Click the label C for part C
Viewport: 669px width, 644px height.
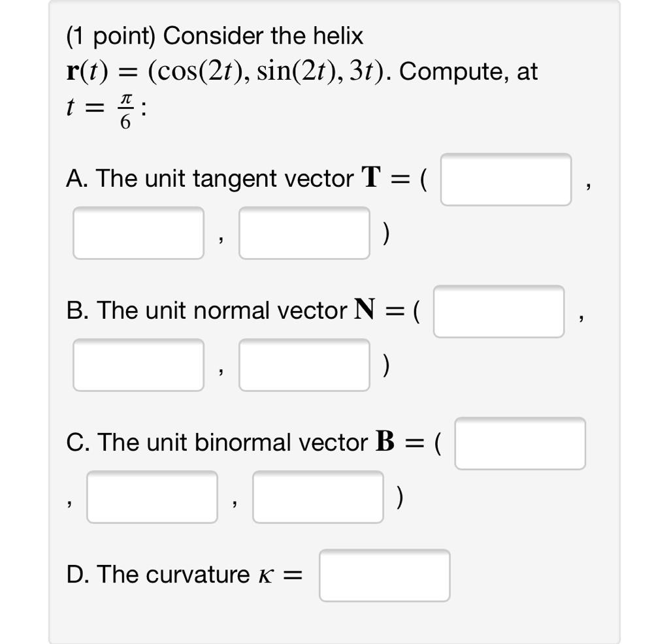coord(74,442)
